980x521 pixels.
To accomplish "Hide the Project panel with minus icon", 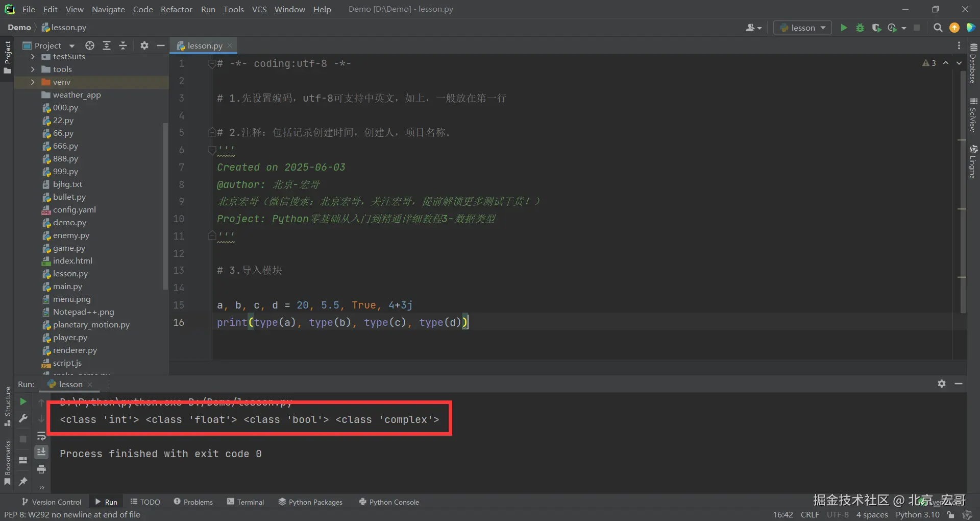I will pos(161,45).
